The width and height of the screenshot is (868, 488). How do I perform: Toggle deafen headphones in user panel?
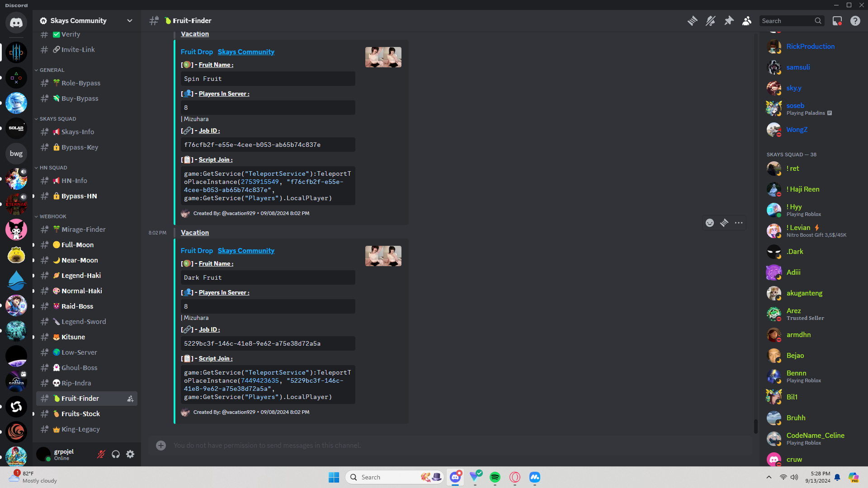pos(116,454)
